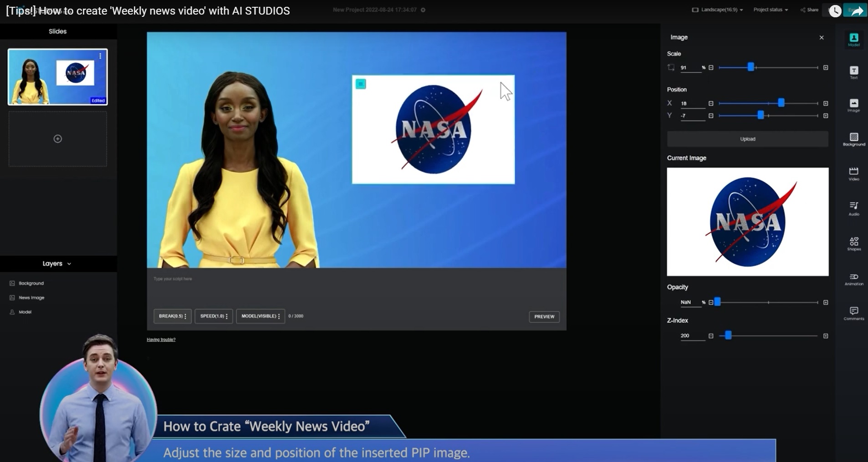Increase Position X with plus icon

pyautogui.click(x=826, y=104)
